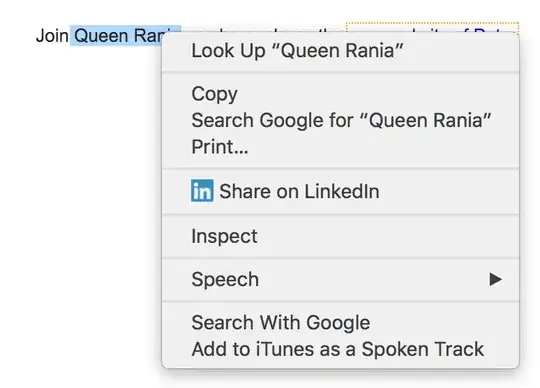Select Copy from the context menu
The height and width of the screenshot is (388, 540).
coord(340,94)
